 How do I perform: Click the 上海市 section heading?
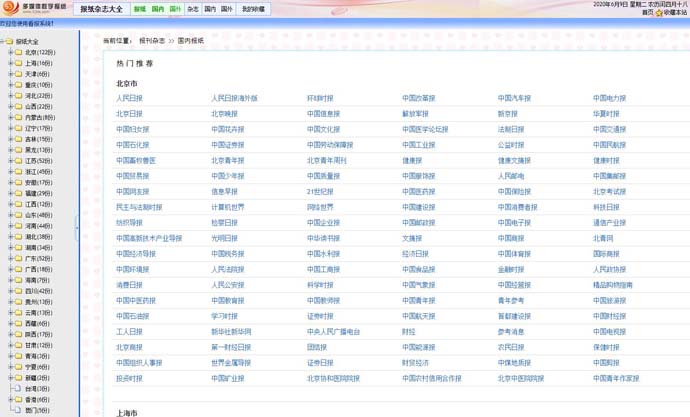click(x=127, y=413)
